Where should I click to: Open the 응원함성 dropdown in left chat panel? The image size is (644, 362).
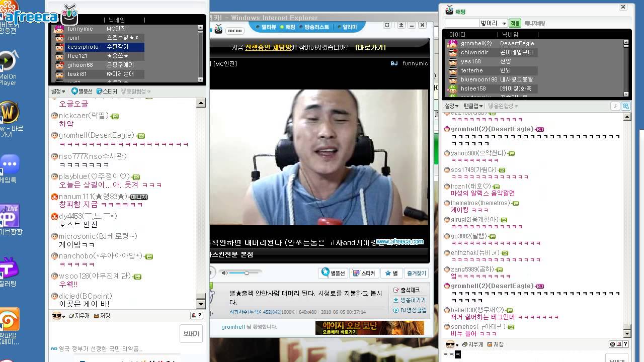136,92
